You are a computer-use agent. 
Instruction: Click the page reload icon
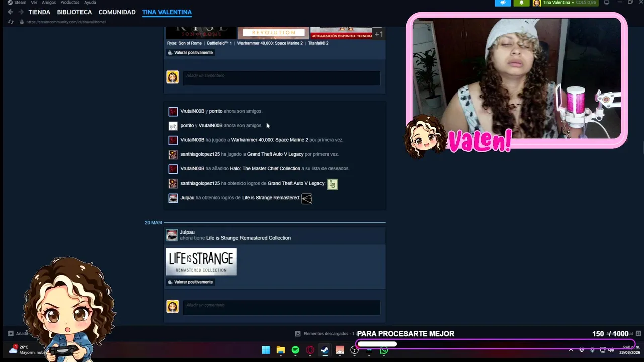[x=11, y=22]
